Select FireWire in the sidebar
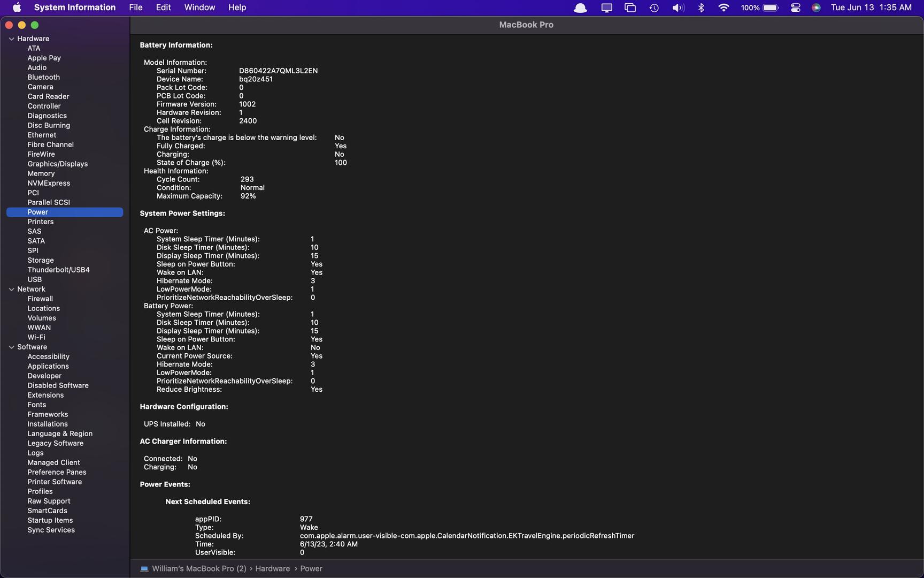Screen dimensions: 924x578 pyautogui.click(x=41, y=154)
